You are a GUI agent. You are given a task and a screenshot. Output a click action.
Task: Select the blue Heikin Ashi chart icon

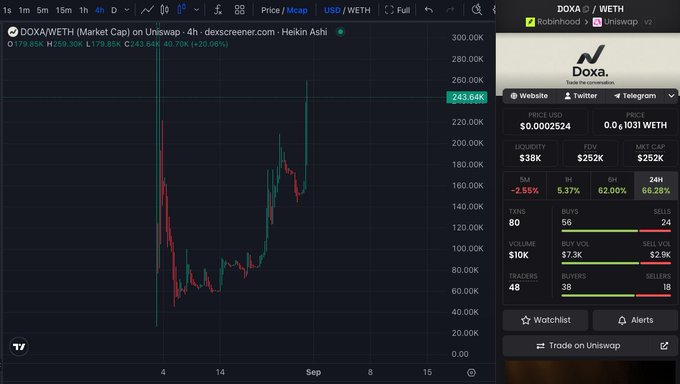click(x=182, y=9)
